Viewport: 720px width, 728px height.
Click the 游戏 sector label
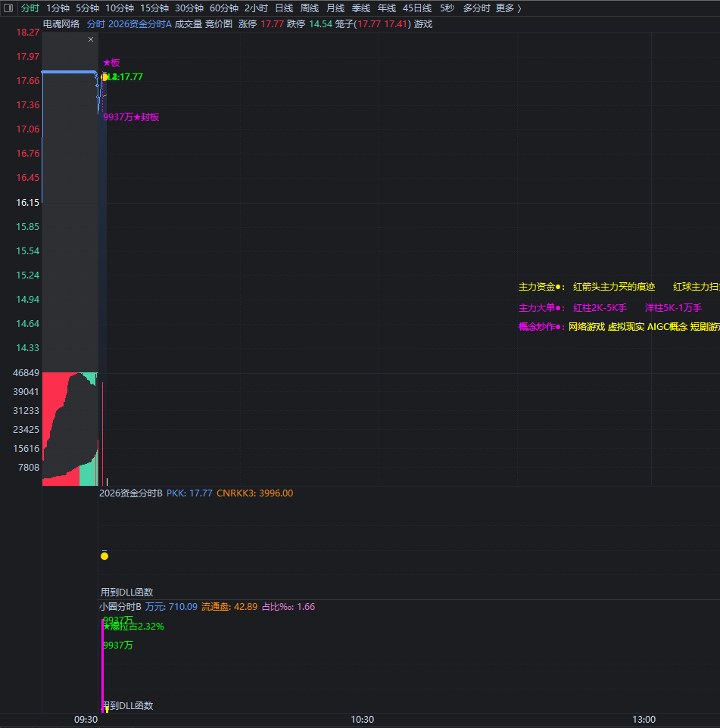(423, 24)
